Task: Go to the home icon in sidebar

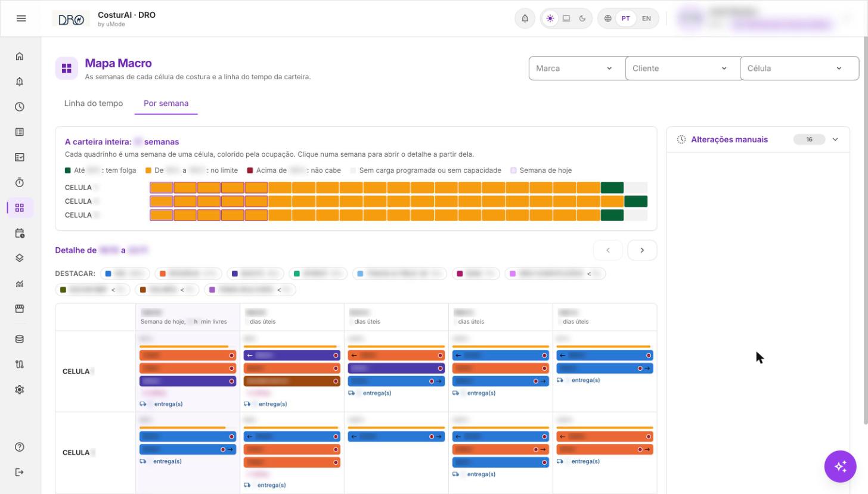Action: click(x=20, y=57)
